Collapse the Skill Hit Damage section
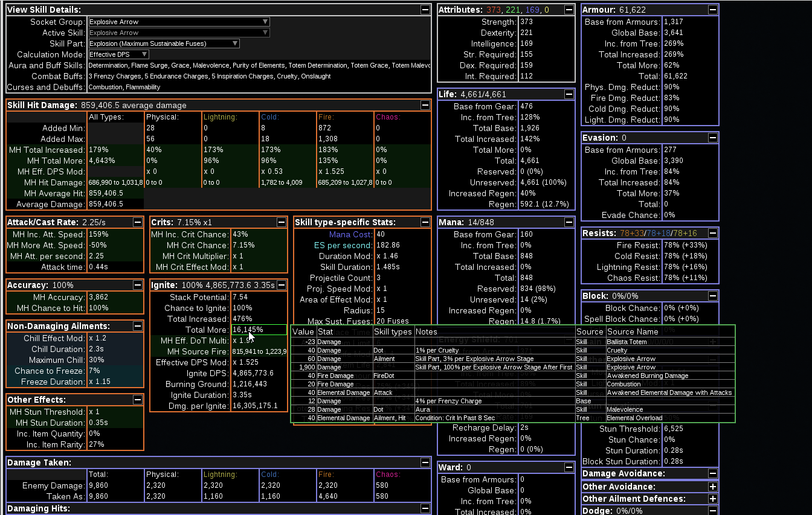 [425, 105]
